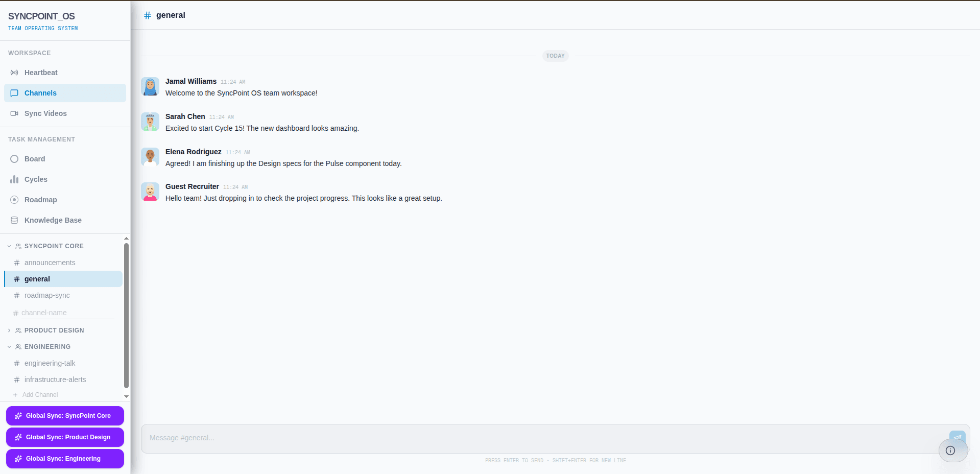Collapse the SYNCPOINT CORE channel group

click(9, 246)
